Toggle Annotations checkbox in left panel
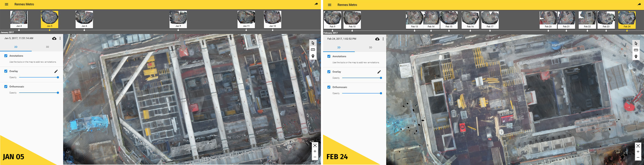The image size is (644, 165). click(x=6, y=56)
